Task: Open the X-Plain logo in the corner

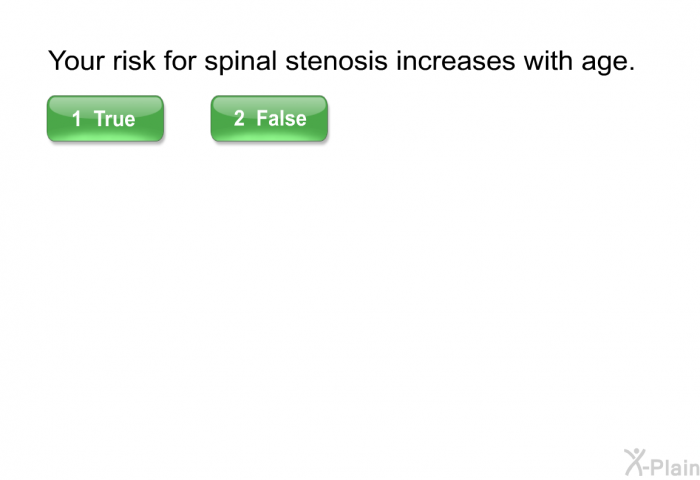Action: (x=662, y=463)
